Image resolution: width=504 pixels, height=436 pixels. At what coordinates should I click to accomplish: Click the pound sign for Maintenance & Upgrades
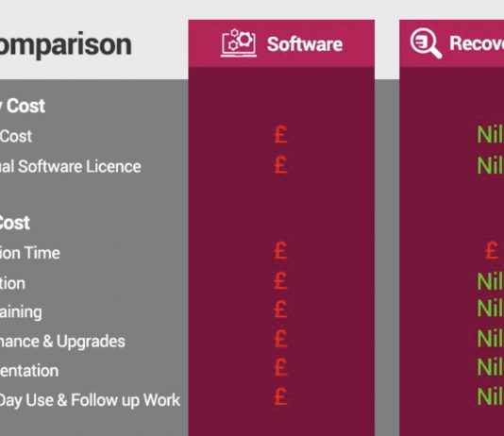tap(280, 338)
